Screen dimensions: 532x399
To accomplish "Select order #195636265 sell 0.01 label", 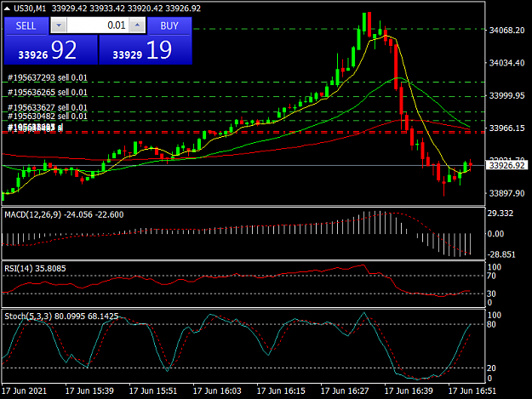I will click(x=48, y=92).
